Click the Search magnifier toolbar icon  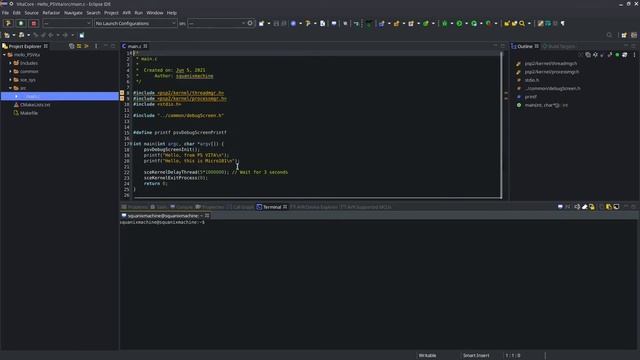(x=522, y=23)
